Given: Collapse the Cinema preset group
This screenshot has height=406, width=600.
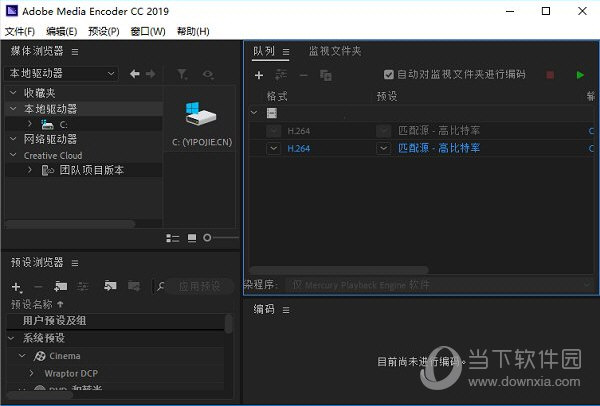Looking at the screenshot, I should click(22, 356).
